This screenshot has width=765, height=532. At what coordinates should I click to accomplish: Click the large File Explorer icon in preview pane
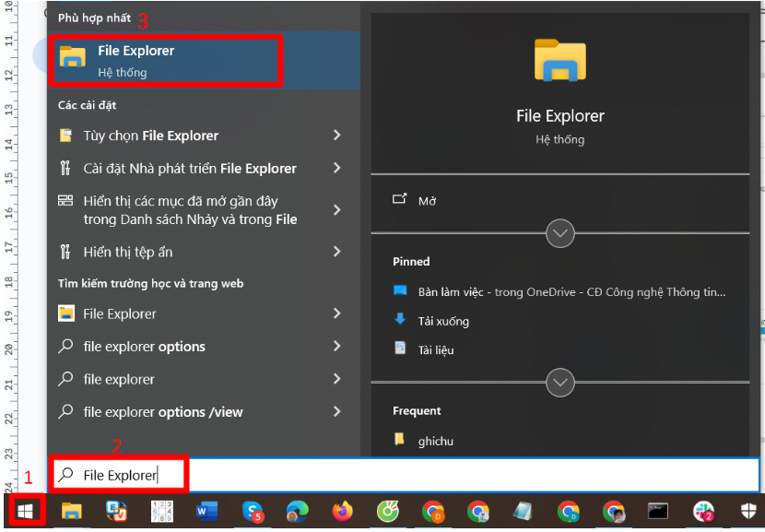click(x=559, y=60)
